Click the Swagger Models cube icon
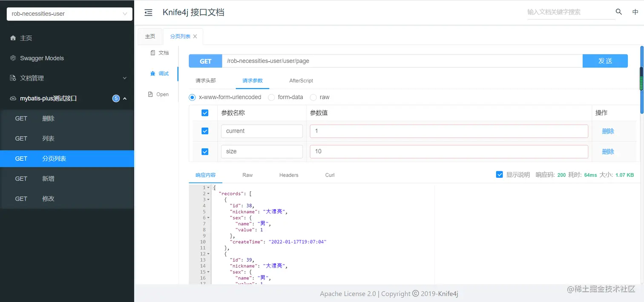The height and width of the screenshot is (302, 644). 13,58
